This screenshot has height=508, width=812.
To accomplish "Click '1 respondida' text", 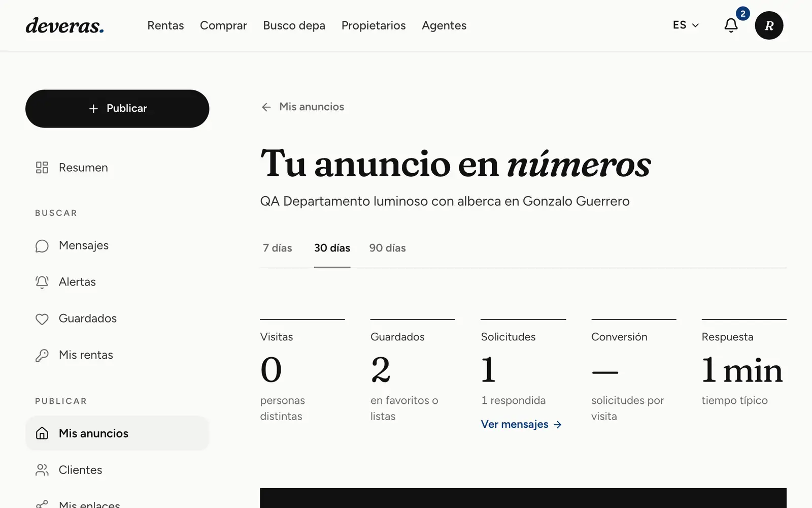I will pyautogui.click(x=513, y=400).
